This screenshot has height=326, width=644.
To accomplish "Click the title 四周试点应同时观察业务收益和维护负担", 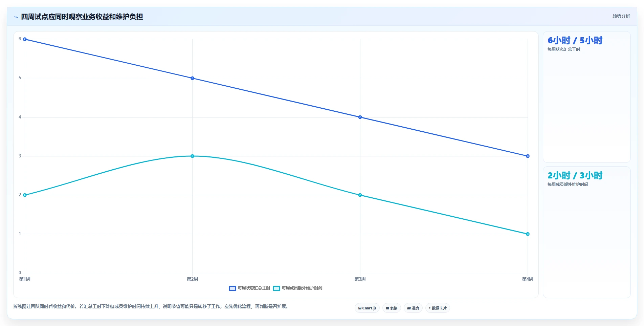I will point(82,17).
